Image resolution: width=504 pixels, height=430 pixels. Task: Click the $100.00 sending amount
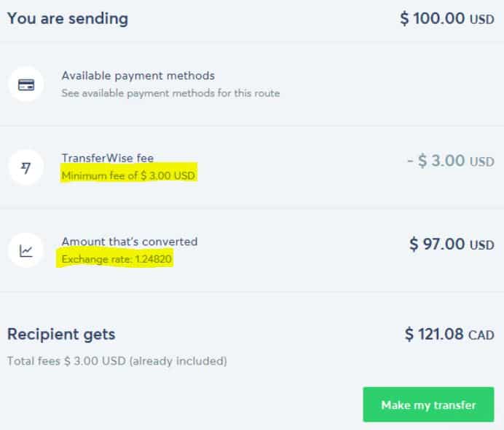pos(432,19)
